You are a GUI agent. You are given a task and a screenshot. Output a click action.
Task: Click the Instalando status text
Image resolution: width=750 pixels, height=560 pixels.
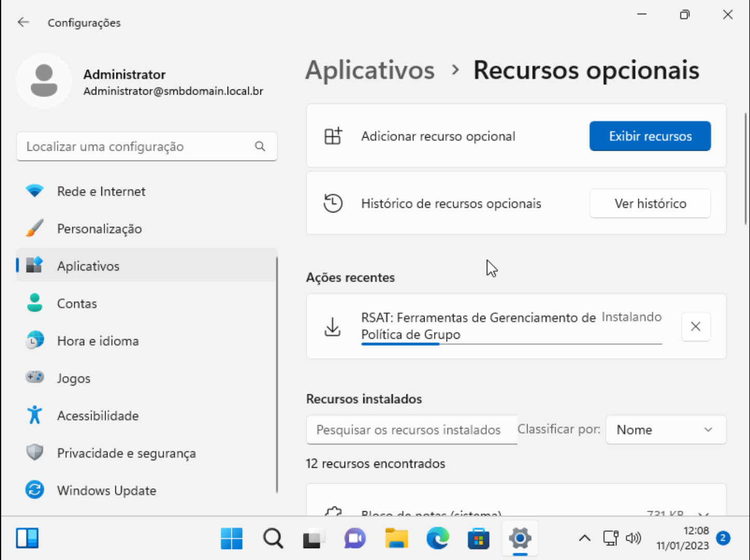coord(631,317)
